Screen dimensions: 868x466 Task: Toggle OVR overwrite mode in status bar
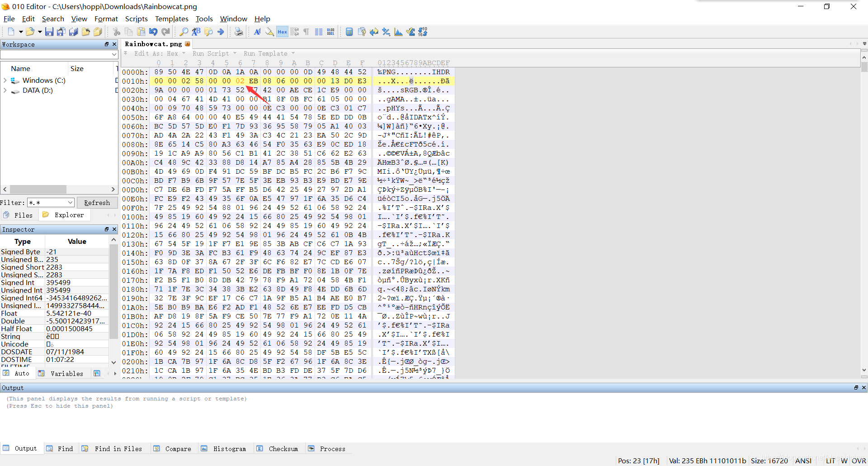pyautogui.click(x=859, y=461)
